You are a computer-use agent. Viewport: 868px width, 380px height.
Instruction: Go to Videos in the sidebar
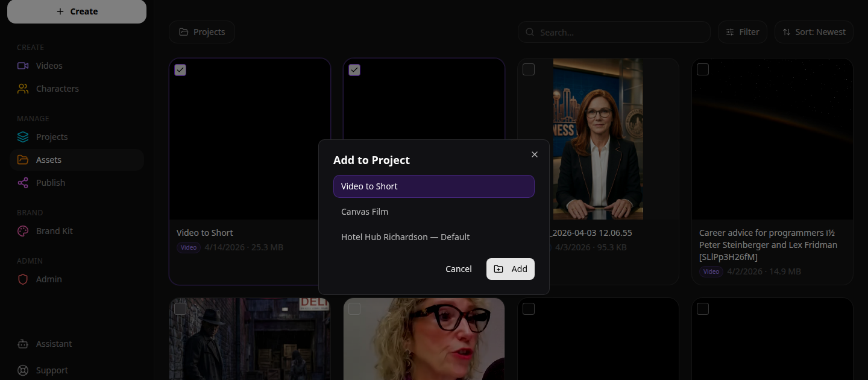[x=77, y=66]
